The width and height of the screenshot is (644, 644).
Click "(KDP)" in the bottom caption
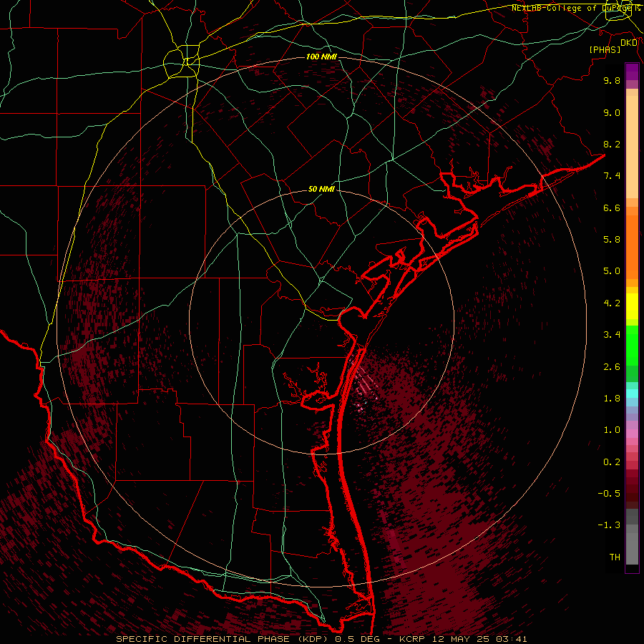[313, 639]
